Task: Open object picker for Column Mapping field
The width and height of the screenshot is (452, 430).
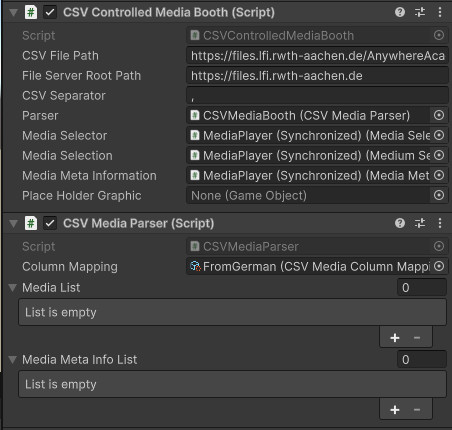Action: tap(439, 266)
